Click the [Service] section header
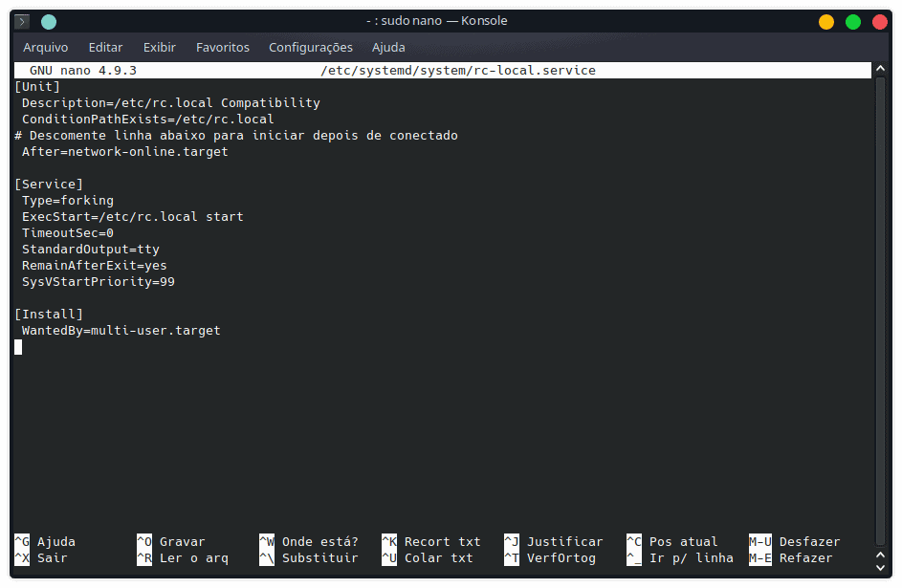 pos(49,184)
